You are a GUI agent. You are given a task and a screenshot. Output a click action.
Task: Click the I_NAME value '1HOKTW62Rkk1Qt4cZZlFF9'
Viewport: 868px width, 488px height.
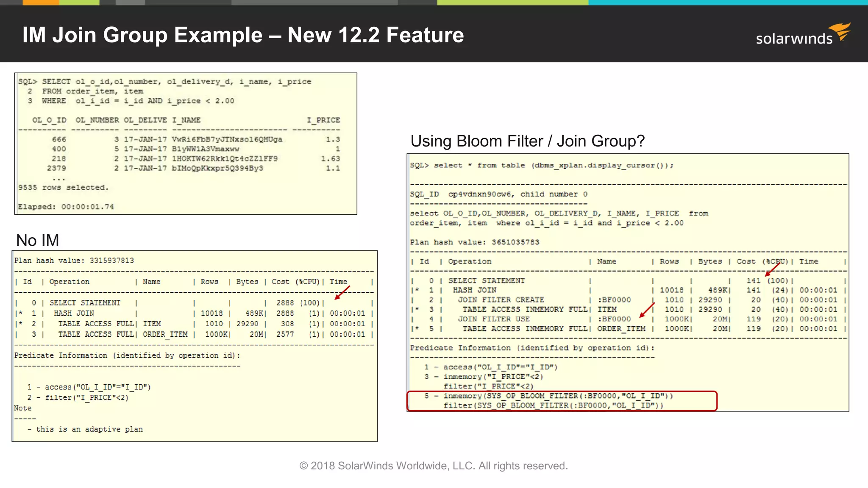click(225, 158)
